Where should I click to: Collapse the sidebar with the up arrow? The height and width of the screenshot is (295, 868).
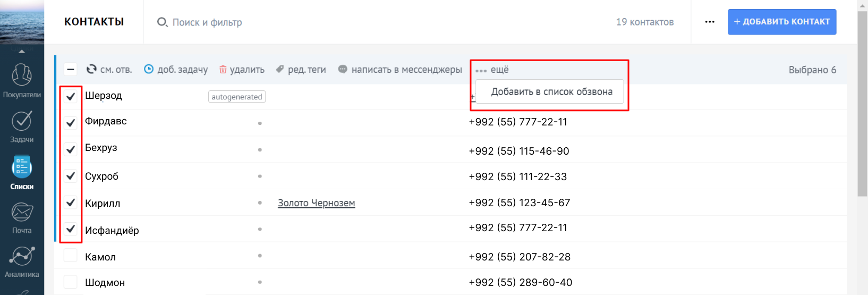(x=22, y=52)
